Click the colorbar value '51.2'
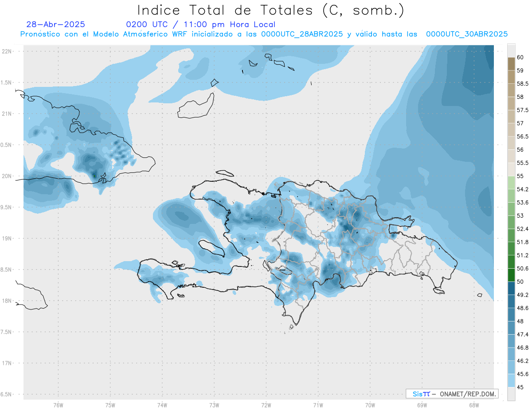 tap(523, 255)
